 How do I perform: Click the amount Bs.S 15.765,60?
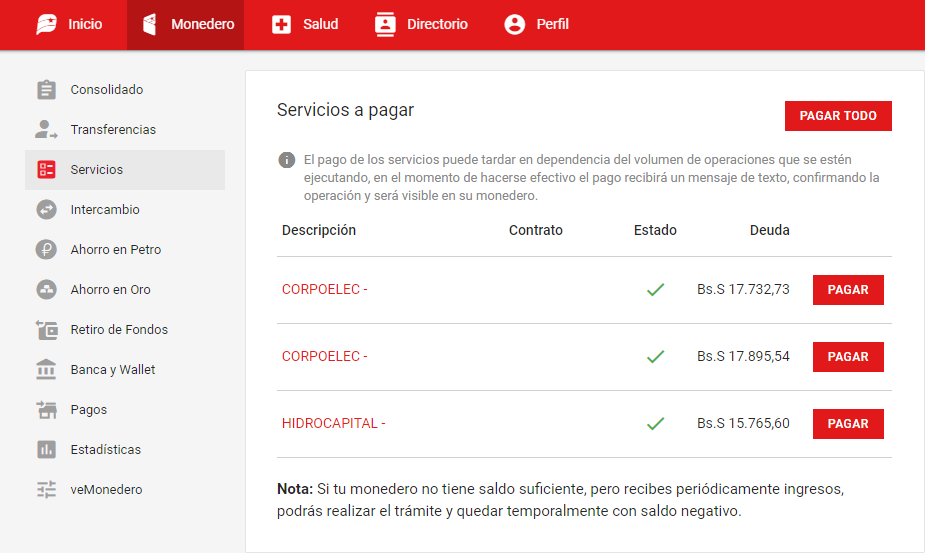[743, 424]
